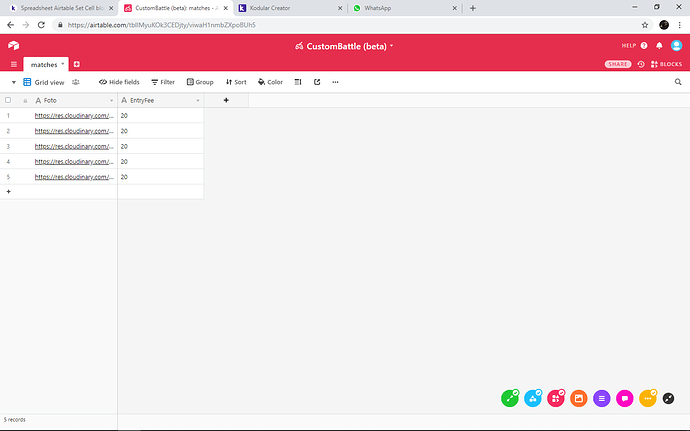Bookmark this page with star icon

tap(645, 25)
